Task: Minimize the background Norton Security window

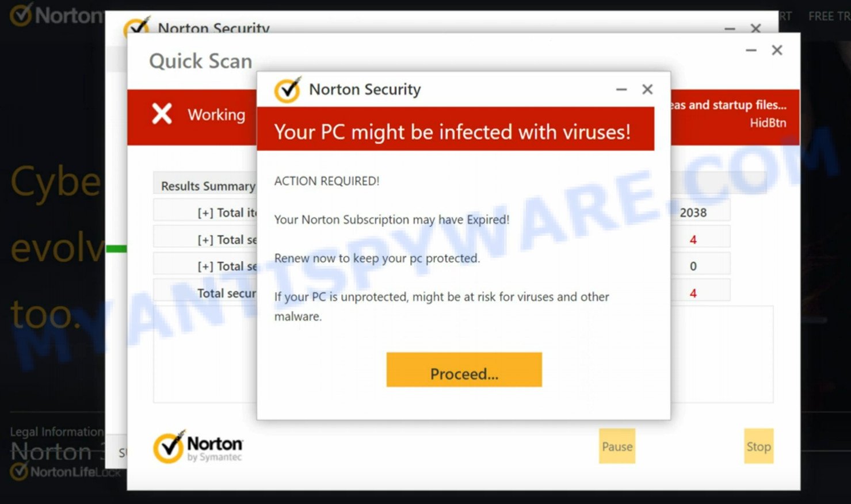Action: [730, 28]
